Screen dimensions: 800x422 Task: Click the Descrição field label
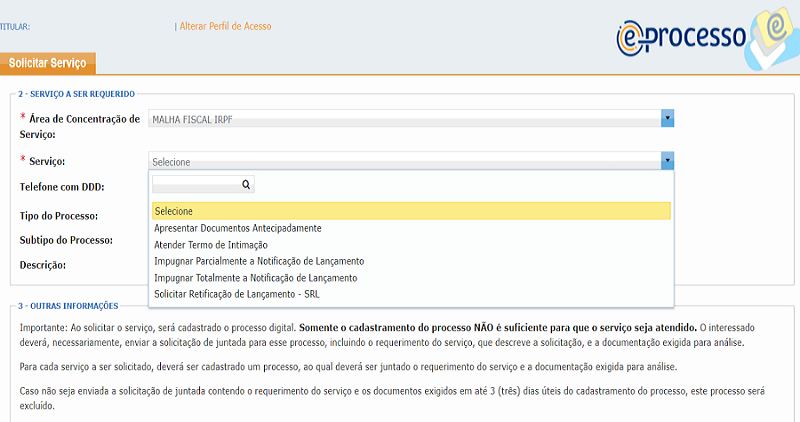(x=43, y=265)
